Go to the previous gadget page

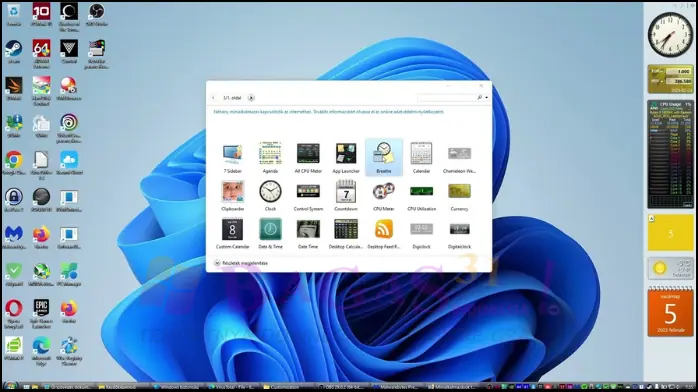pyautogui.click(x=213, y=97)
